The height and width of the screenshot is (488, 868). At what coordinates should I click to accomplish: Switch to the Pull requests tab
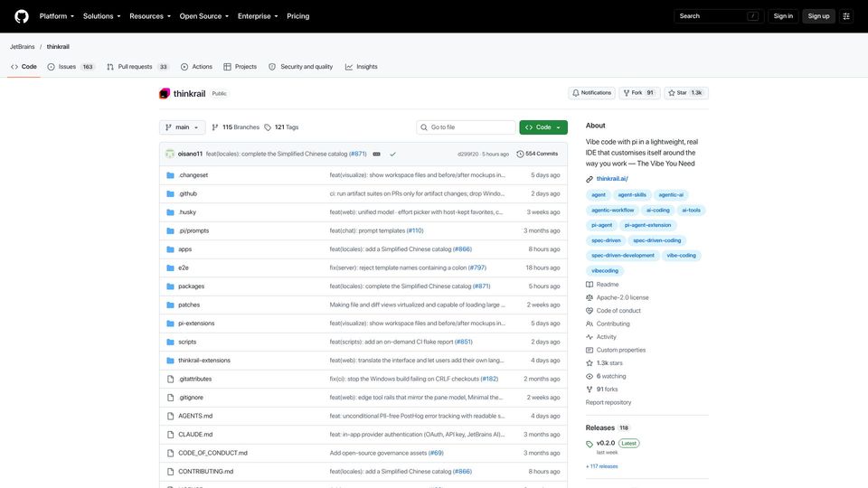click(137, 67)
